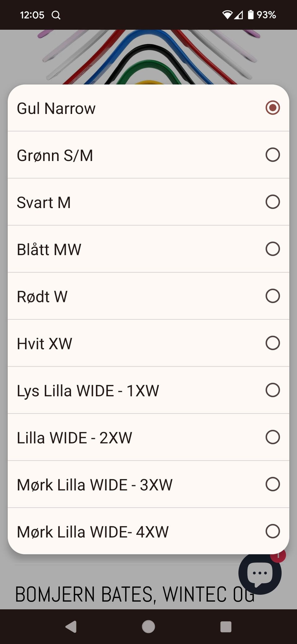This screenshot has height=644, width=297.
Task: Tap the battery icon in status bar
Action: 251,15
